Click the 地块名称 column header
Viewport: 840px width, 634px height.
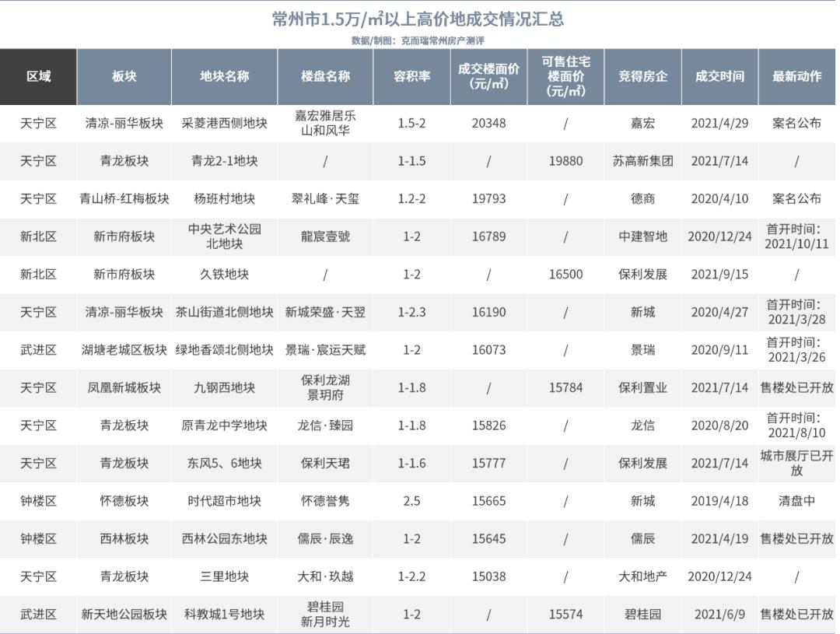[x=226, y=75]
